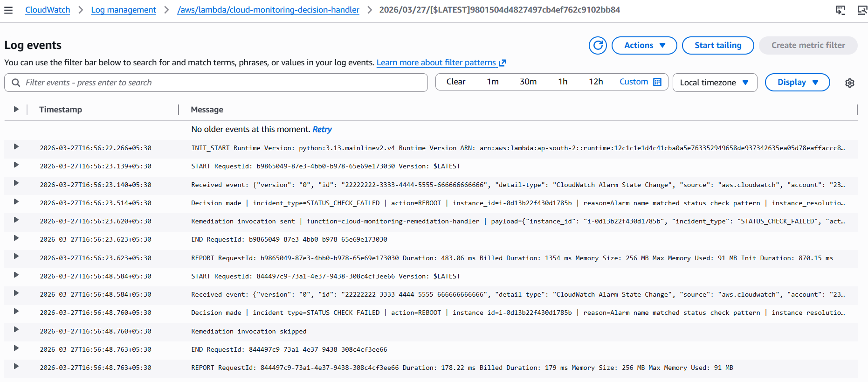Click the Remediation invocation skipped message
The image size is (868, 382).
coord(249,331)
